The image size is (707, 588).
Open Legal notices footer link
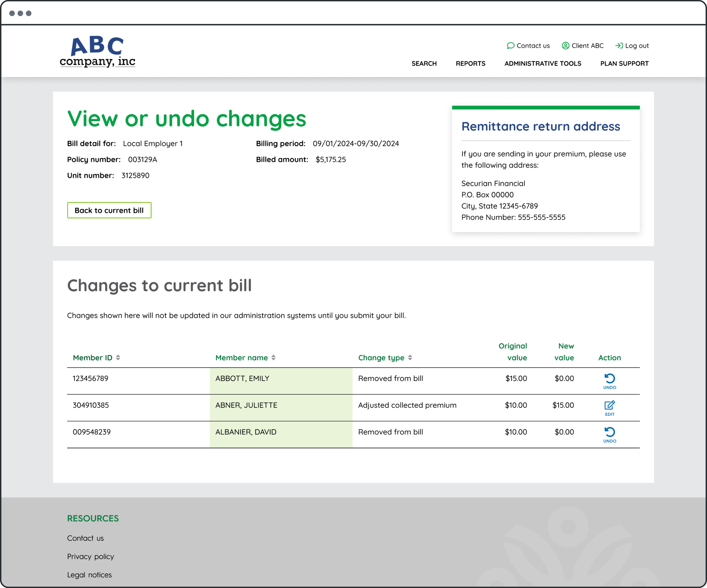pyautogui.click(x=89, y=575)
